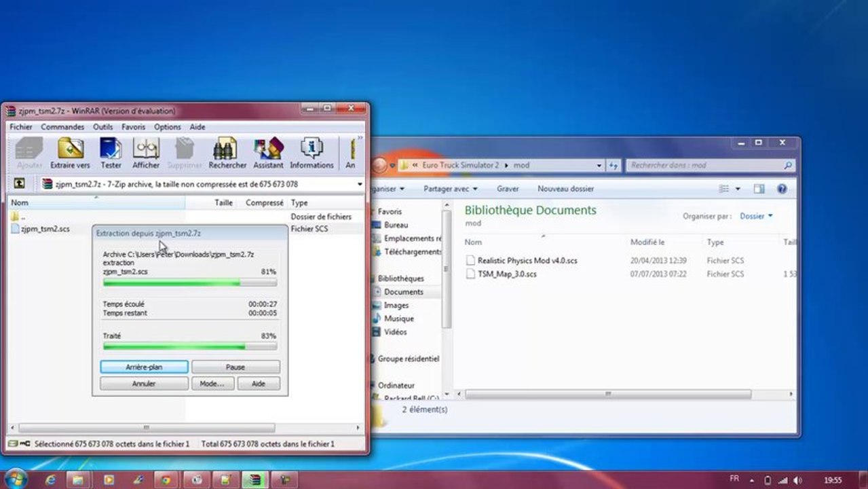Click the Arrière-plan button in extraction dialog
This screenshot has width=868, height=489.
click(144, 367)
